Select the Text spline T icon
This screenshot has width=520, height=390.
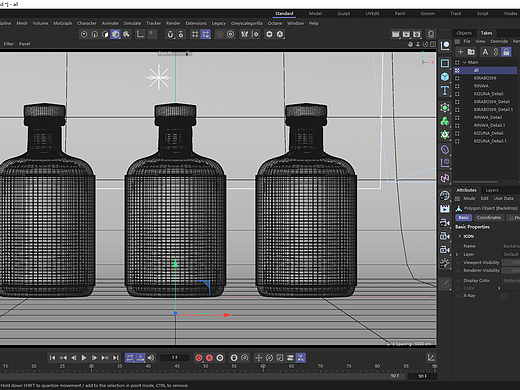pyautogui.click(x=445, y=91)
